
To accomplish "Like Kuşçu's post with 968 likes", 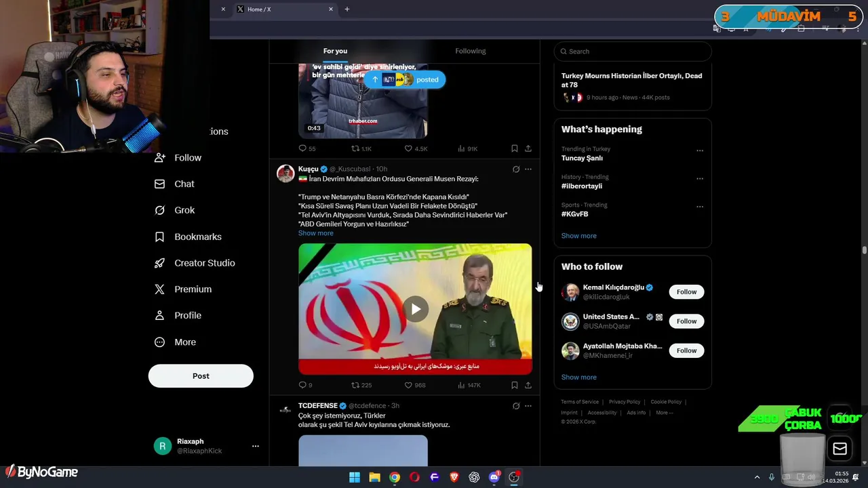I will [415, 385].
